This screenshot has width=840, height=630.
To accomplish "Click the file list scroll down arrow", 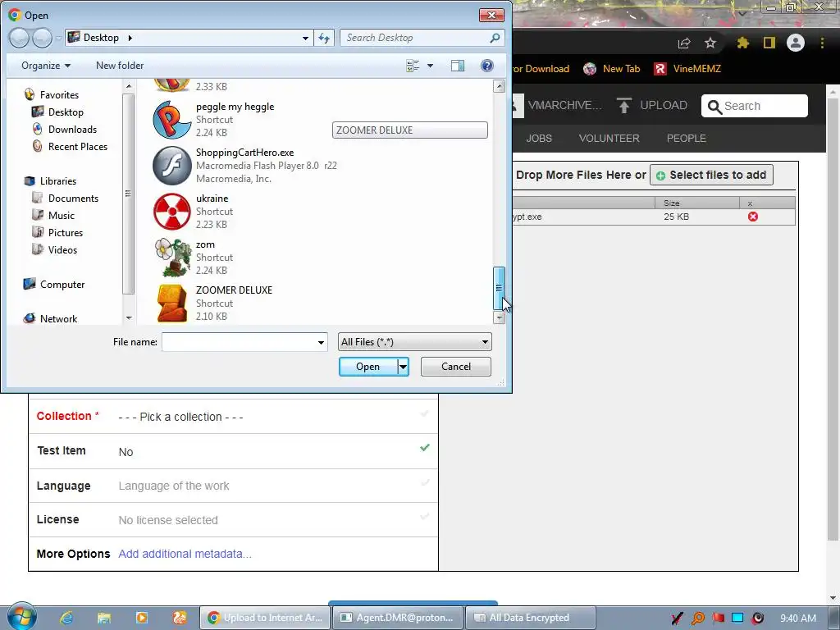I will [499, 317].
